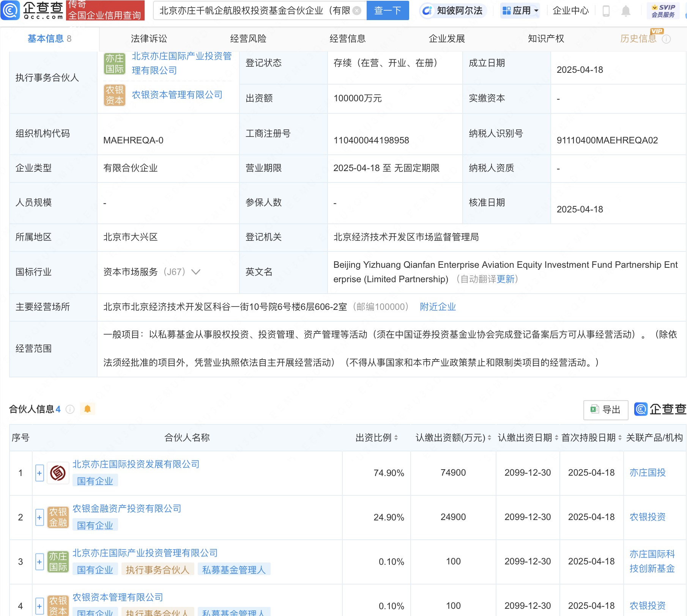Screen dimensions: 687x616
Task: Click 国有企业 tag in row 2
Action: 95,525
